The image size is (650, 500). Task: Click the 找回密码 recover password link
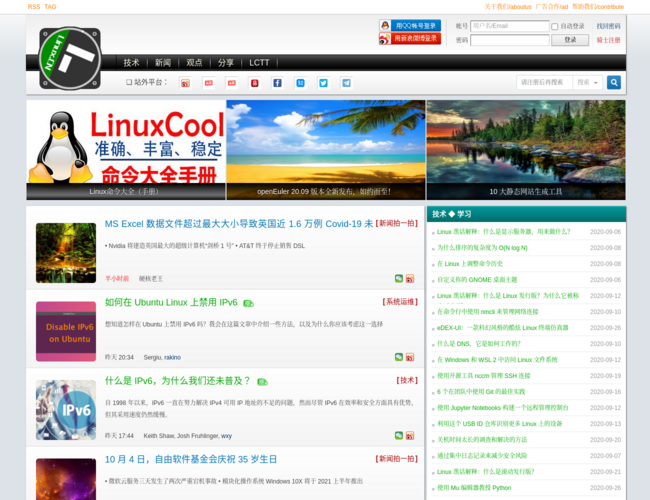pyautogui.click(x=609, y=26)
